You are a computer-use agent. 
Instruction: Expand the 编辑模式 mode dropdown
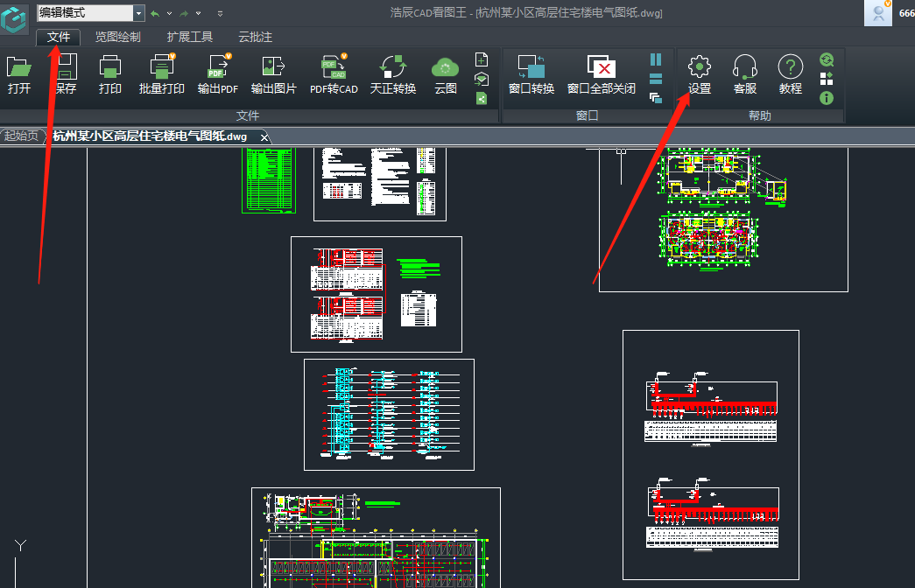tap(138, 13)
